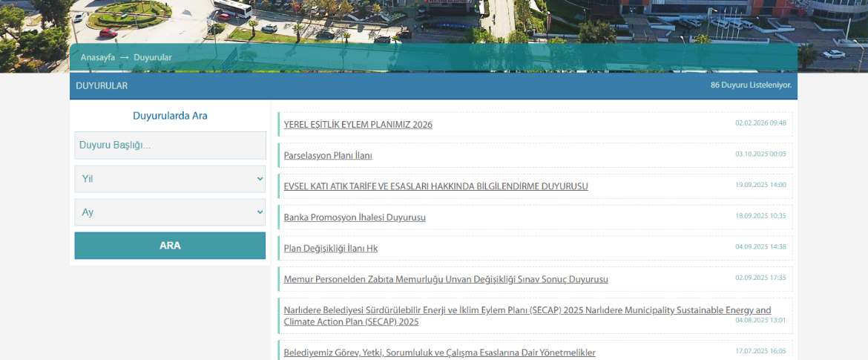The width and height of the screenshot is (868, 360).
Task: Focus the Duyuru Başlığı search field
Action: [170, 145]
